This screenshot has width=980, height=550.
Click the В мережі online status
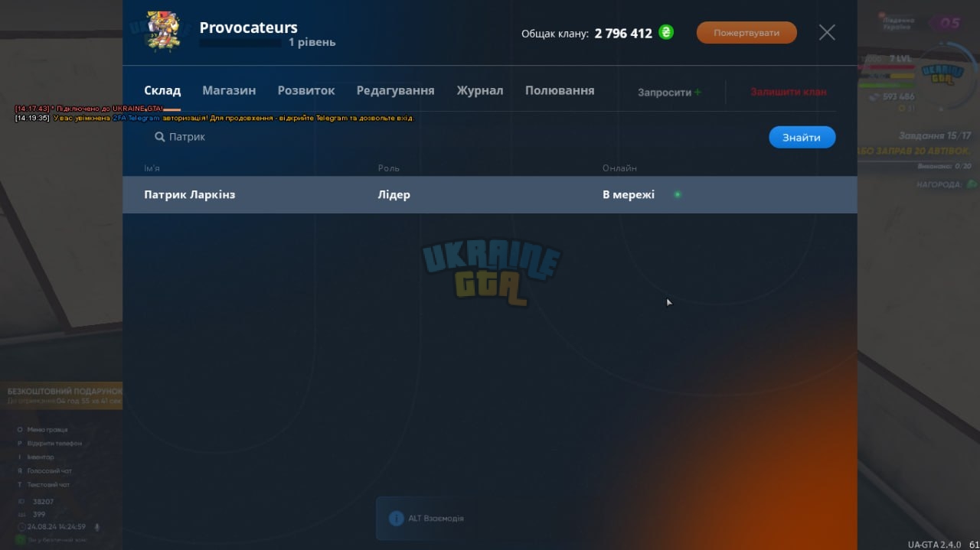(x=629, y=194)
